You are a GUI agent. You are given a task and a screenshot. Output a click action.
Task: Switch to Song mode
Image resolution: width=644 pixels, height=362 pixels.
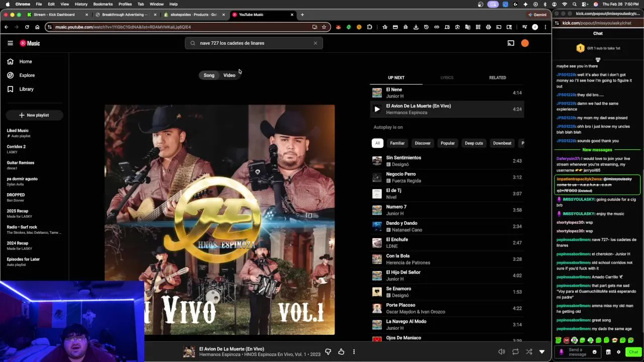pyautogui.click(x=209, y=75)
